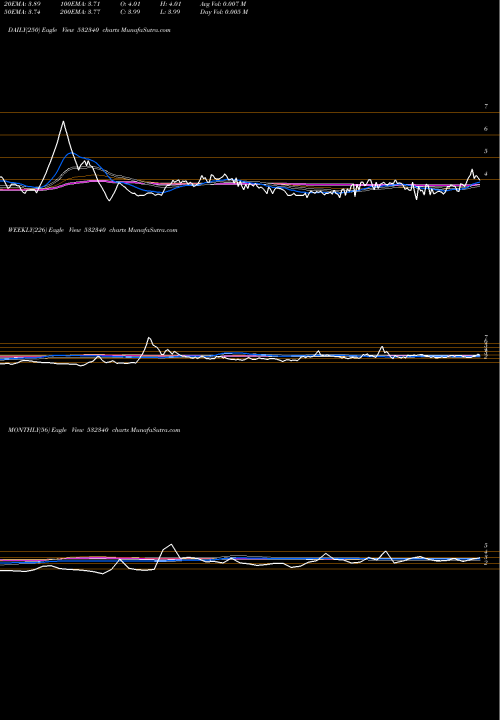Screen dimensions: 500x720
Task: Click price level 5 on monthly axis
Action: pyautogui.click(x=486, y=546)
